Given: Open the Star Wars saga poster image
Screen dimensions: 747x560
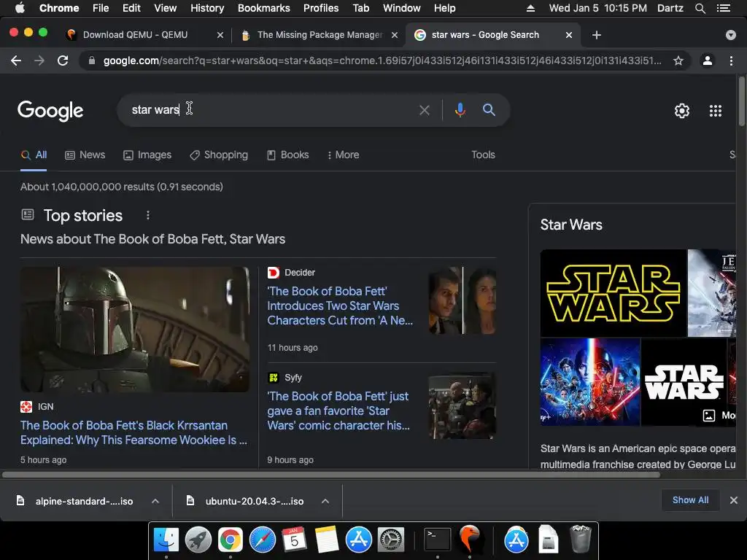Looking at the screenshot, I should (589, 382).
